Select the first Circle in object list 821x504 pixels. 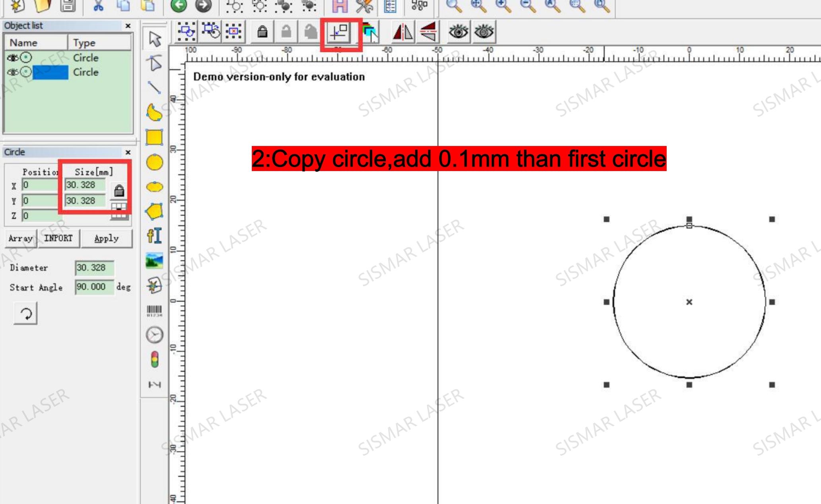86,58
